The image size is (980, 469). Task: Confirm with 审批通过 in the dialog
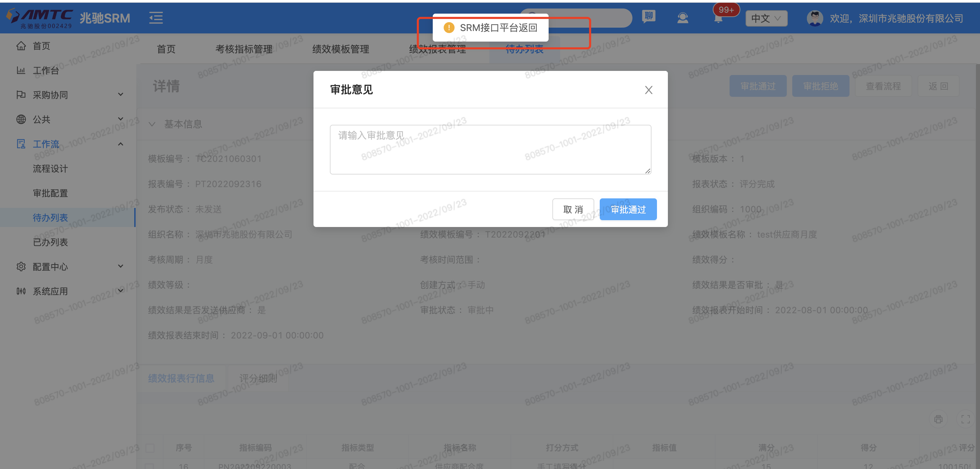click(x=628, y=209)
